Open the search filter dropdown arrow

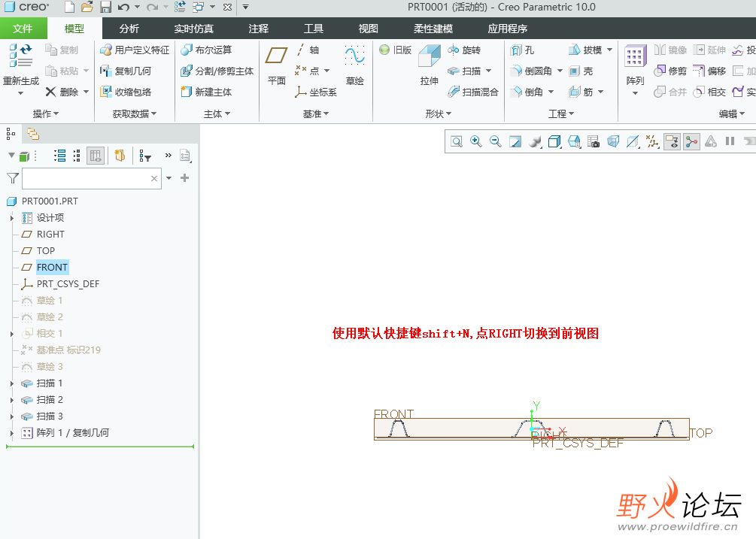point(169,178)
